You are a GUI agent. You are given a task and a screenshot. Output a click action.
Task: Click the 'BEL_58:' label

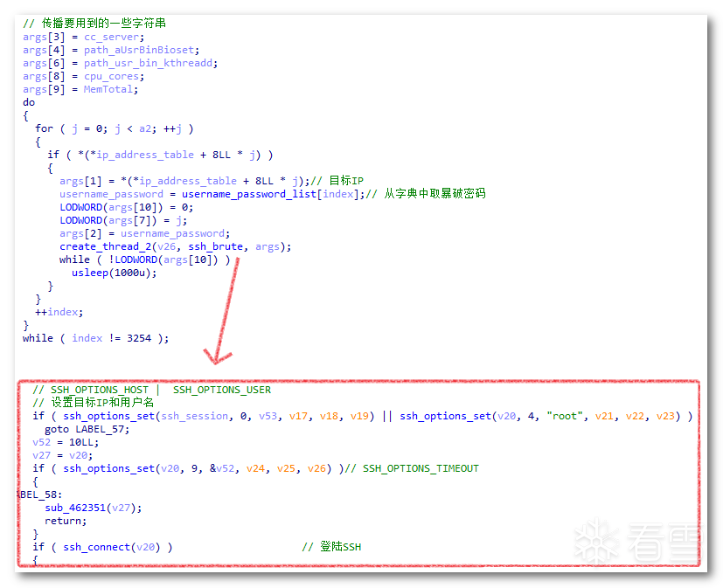(39, 495)
